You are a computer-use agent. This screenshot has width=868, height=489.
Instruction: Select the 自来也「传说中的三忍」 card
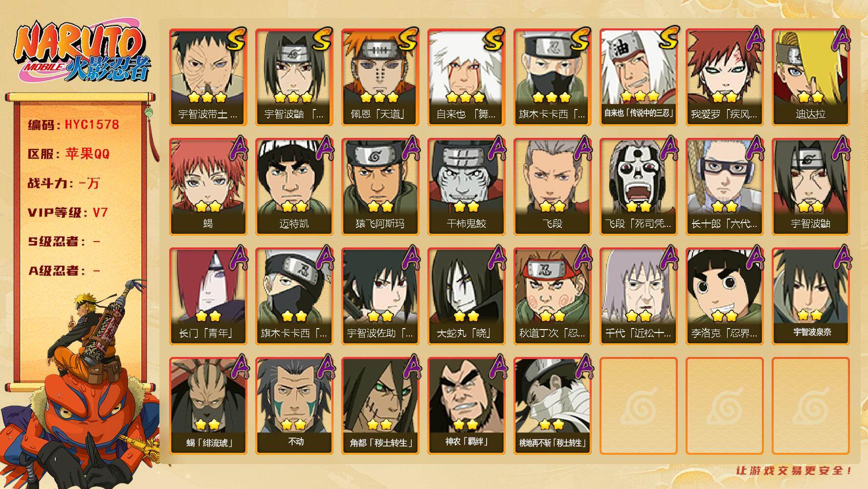point(638,77)
